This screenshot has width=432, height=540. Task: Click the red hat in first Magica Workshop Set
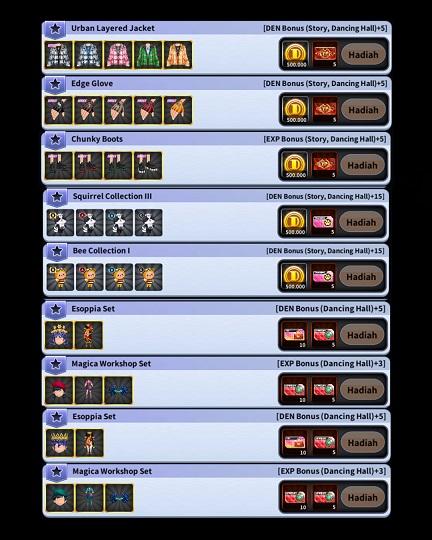59,390
